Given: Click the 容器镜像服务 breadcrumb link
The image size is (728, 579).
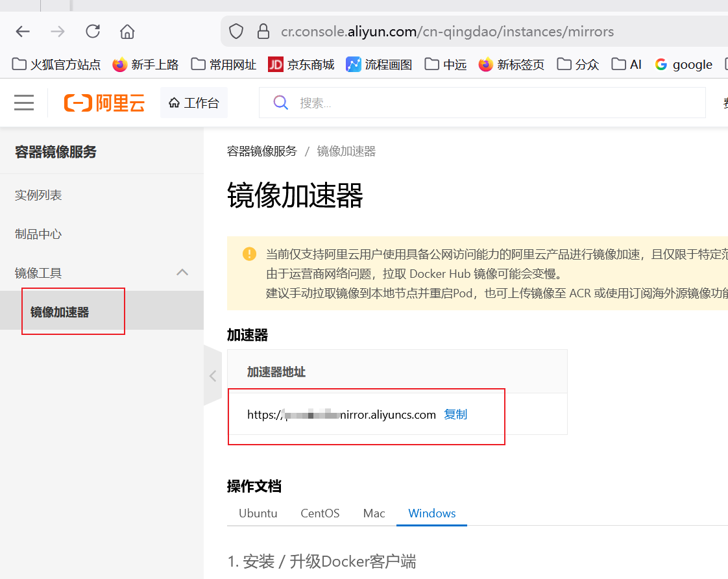Looking at the screenshot, I should [x=262, y=151].
